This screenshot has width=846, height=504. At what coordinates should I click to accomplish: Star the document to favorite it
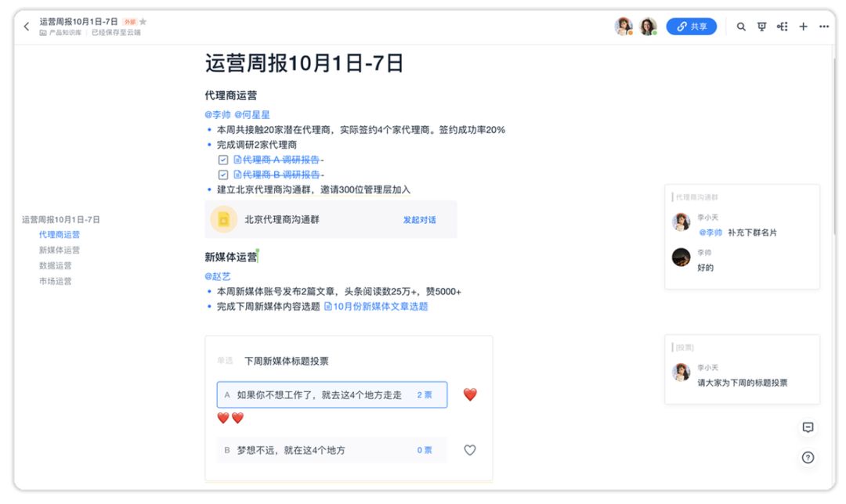142,21
